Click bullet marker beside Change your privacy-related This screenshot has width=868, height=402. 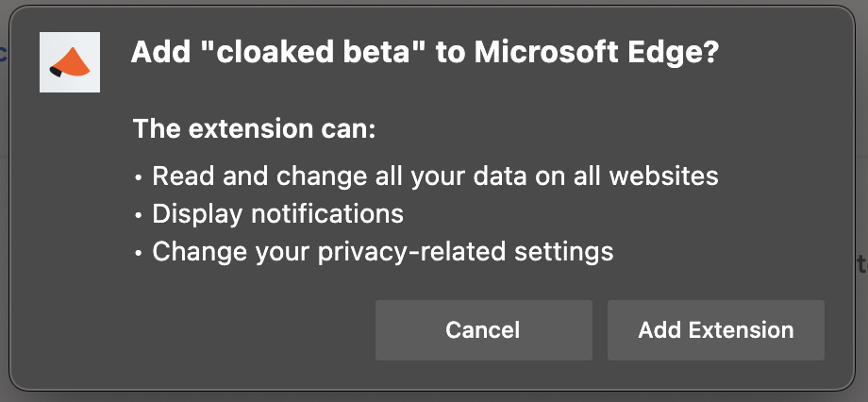click(139, 254)
